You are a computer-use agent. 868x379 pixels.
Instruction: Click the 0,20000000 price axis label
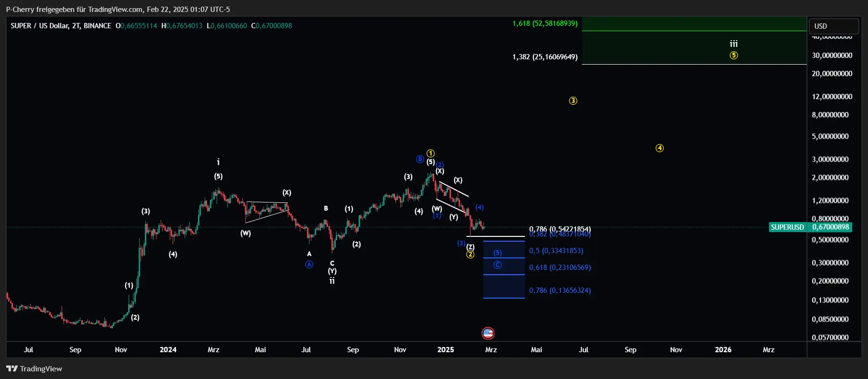pos(830,281)
